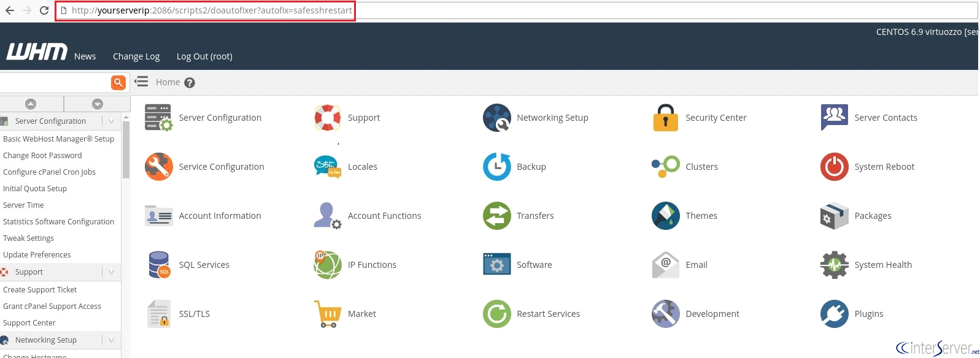Open Change Root Password link
The width and height of the screenshot is (980, 358).
42,156
